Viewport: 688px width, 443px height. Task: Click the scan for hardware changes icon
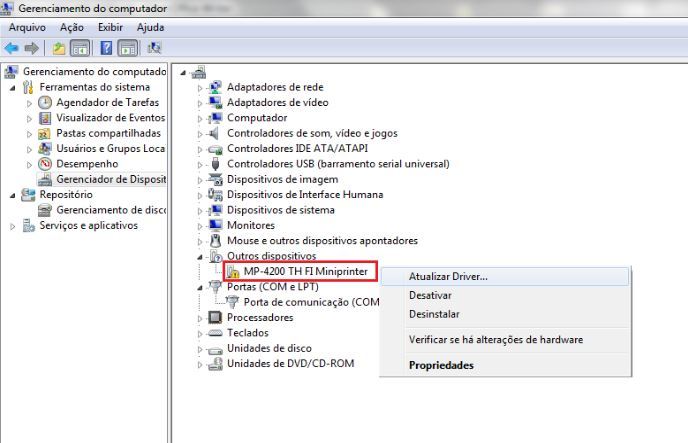point(154,48)
